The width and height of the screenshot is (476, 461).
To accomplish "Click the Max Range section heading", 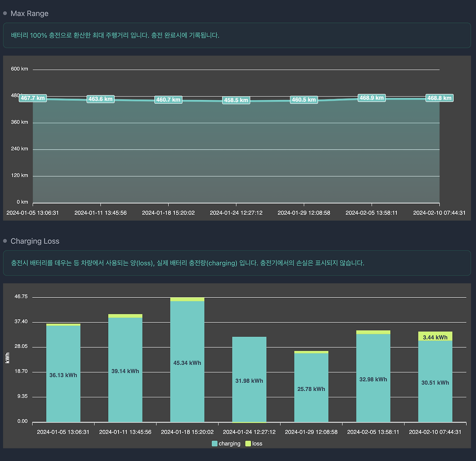I will [x=29, y=13].
